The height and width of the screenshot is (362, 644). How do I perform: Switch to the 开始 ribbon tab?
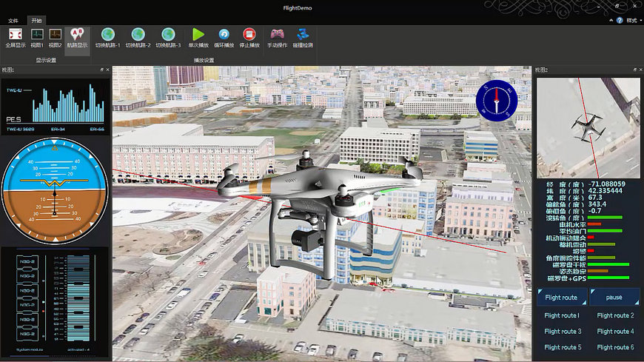point(36,21)
